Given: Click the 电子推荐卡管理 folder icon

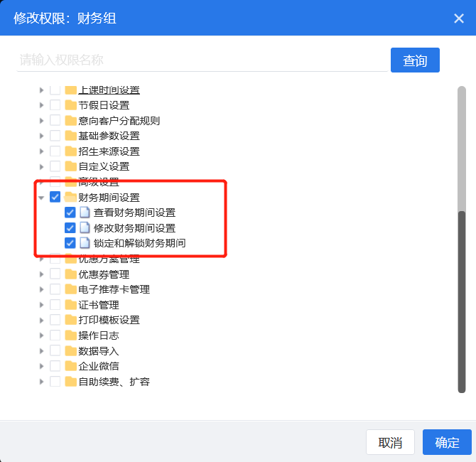Looking at the screenshot, I should click(70, 289).
